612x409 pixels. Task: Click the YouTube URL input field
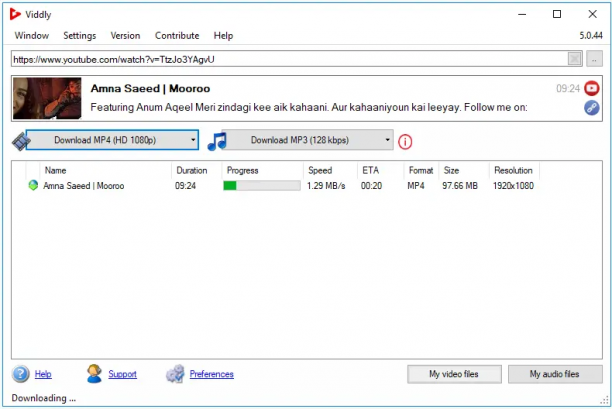[289, 59]
